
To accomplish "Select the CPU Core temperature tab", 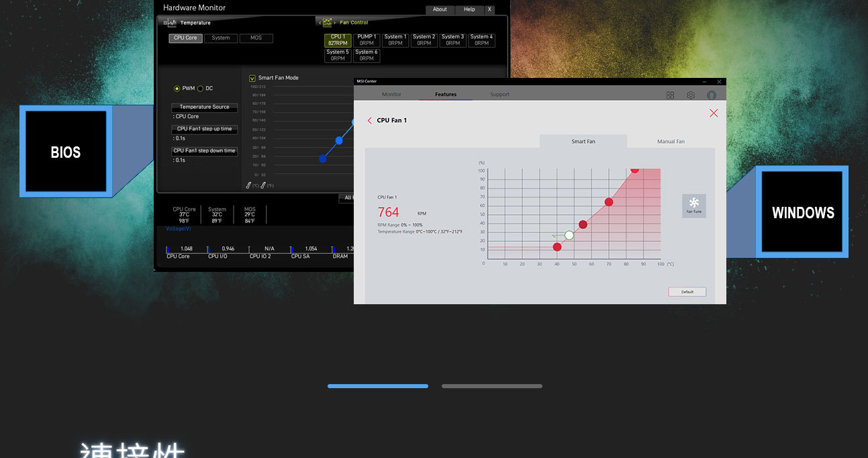I will pyautogui.click(x=185, y=38).
